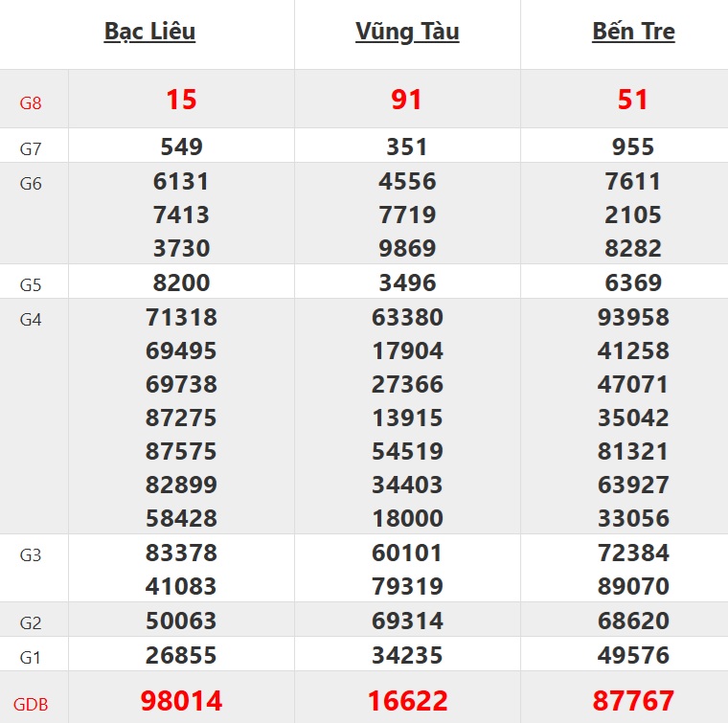Click the G4 prize row label
The image size is (728, 723).
point(31,320)
